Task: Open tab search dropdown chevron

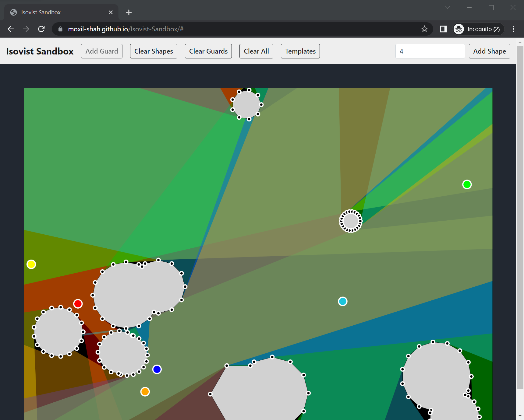Action: tap(447, 8)
